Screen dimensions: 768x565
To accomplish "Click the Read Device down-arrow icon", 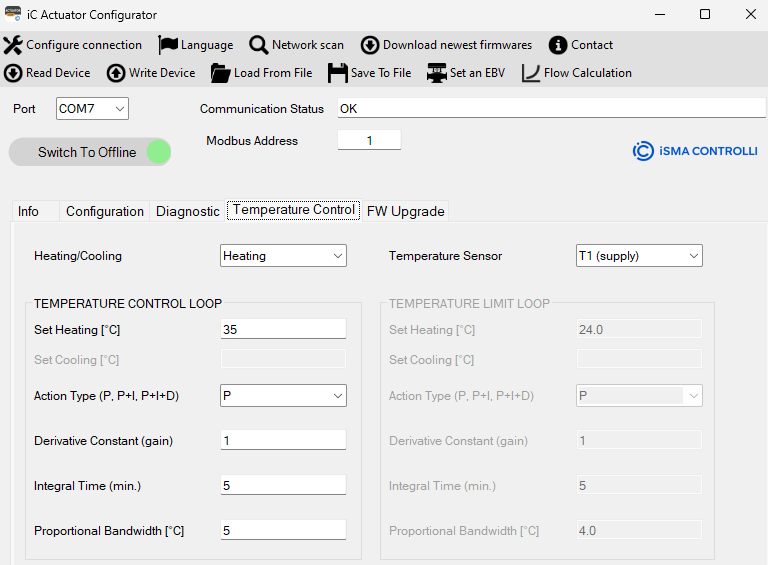I will pyautogui.click(x=13, y=73).
